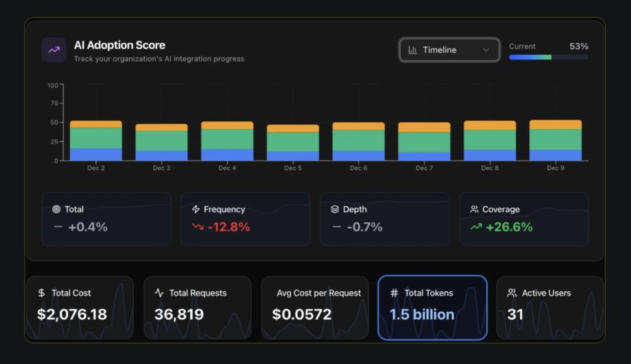631x364 pixels.
Task: Click the bar chart icon in Timeline dropdown
Action: click(413, 50)
